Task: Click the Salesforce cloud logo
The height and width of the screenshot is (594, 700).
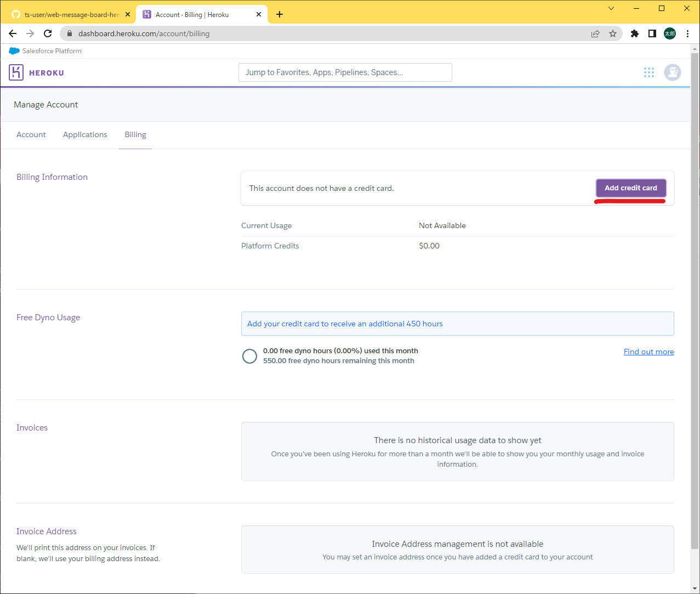Action: tap(14, 51)
